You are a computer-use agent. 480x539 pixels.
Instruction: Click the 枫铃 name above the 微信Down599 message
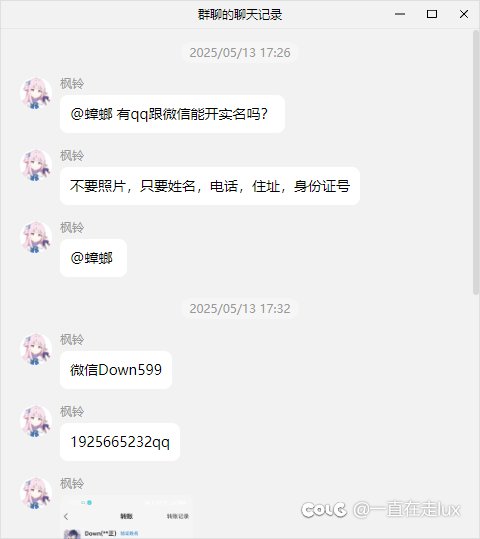click(72, 340)
